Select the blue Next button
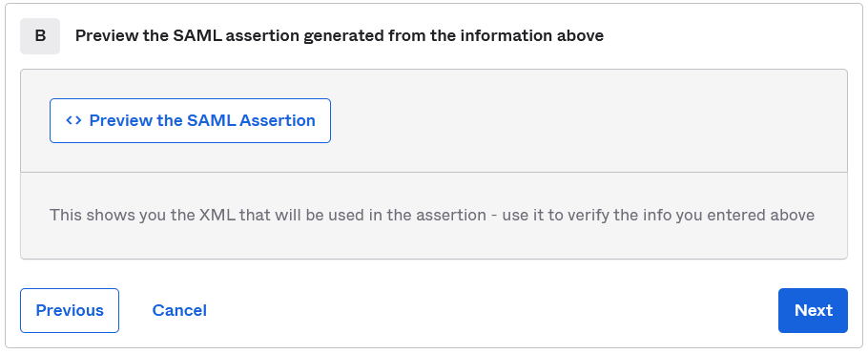Image resolution: width=868 pixels, height=354 pixels. point(813,310)
